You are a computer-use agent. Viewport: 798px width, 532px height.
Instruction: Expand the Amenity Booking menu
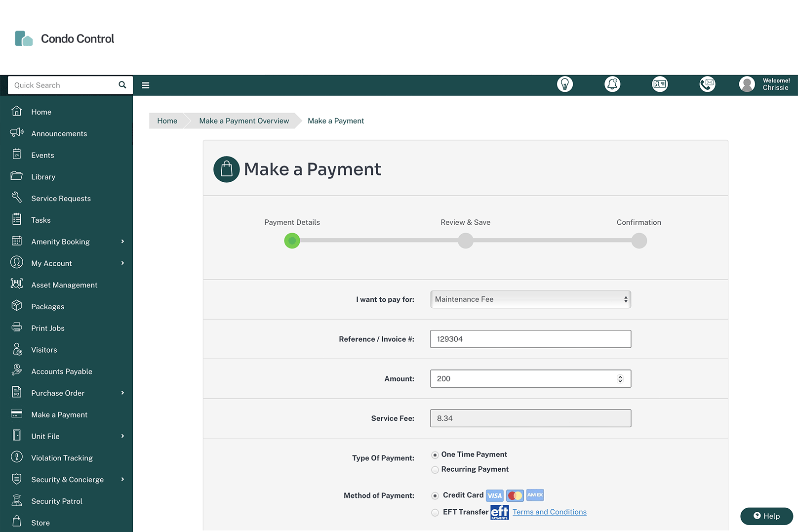[61, 241]
